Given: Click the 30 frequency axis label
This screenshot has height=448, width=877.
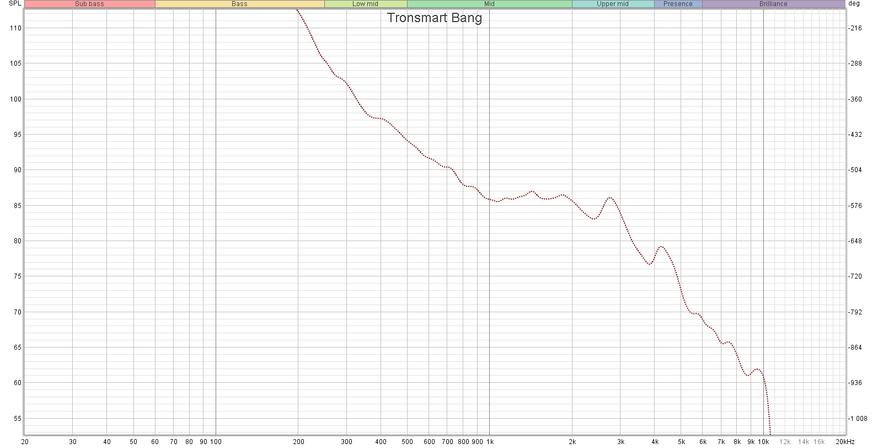Looking at the screenshot, I should click(x=73, y=442).
